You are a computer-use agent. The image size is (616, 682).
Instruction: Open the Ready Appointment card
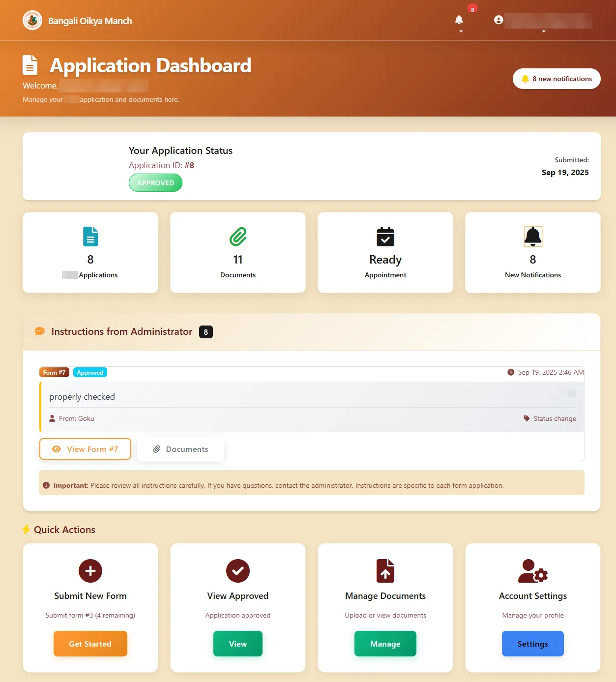pos(385,253)
